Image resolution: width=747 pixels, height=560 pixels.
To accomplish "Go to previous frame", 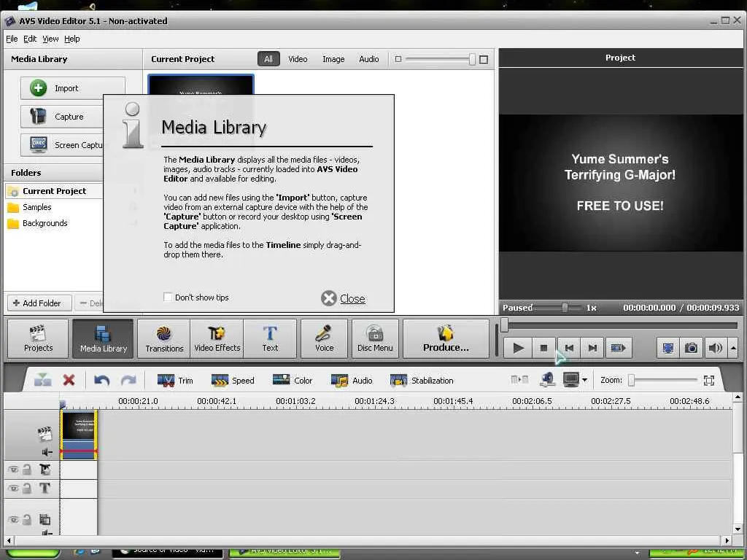I will pos(569,348).
